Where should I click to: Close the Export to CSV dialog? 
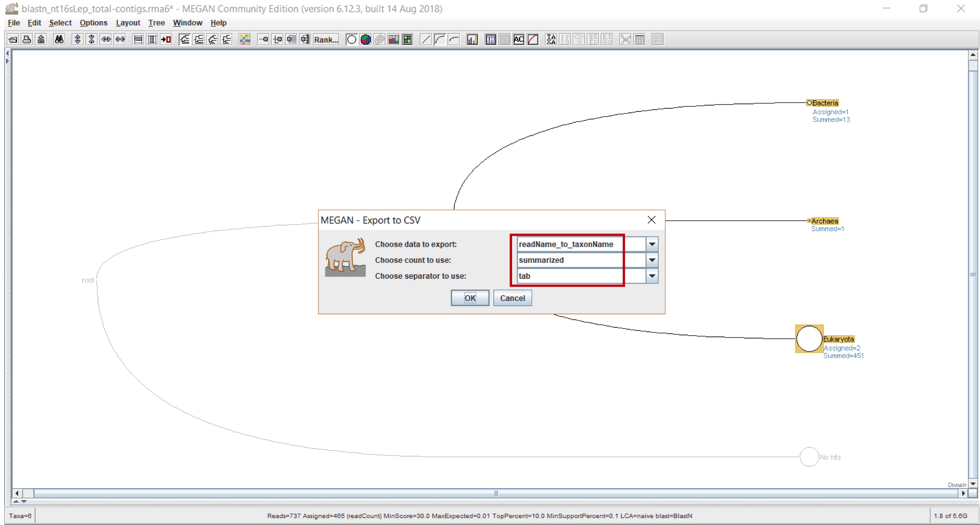[x=651, y=220]
